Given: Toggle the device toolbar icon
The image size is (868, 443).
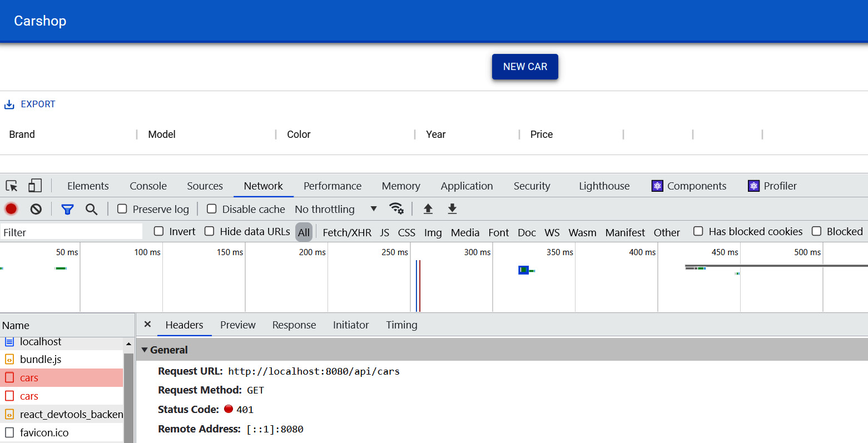Looking at the screenshot, I should pyautogui.click(x=35, y=186).
